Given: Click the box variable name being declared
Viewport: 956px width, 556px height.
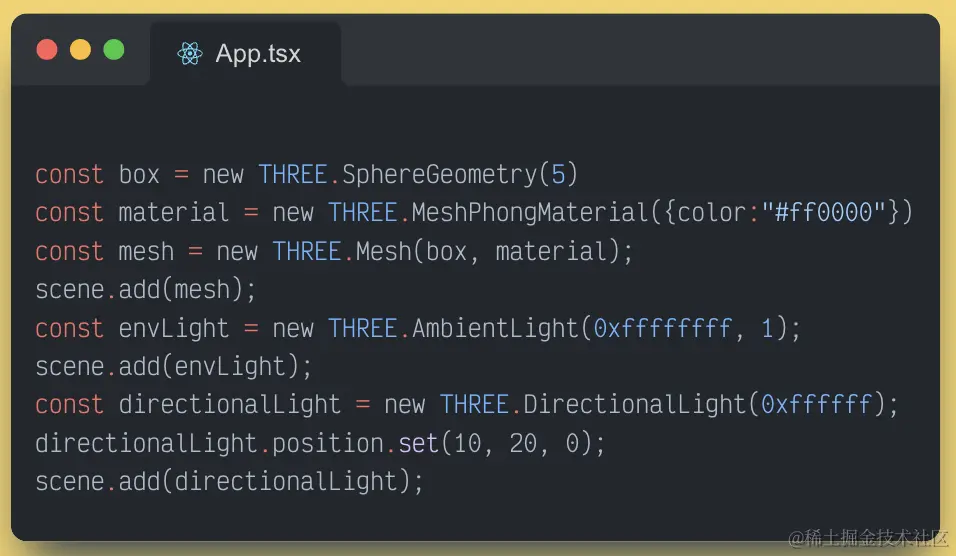Looking at the screenshot, I should [139, 174].
